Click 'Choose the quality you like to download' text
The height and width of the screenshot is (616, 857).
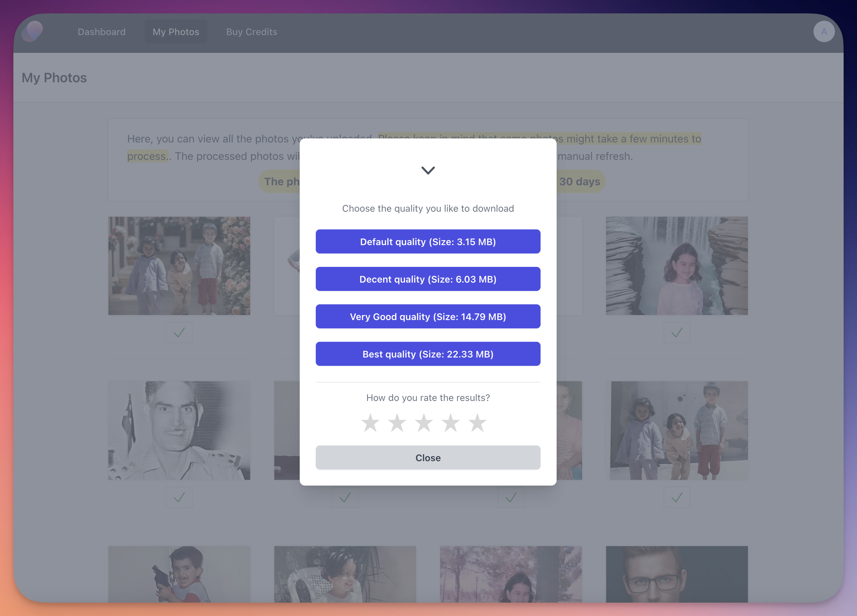pyautogui.click(x=428, y=208)
